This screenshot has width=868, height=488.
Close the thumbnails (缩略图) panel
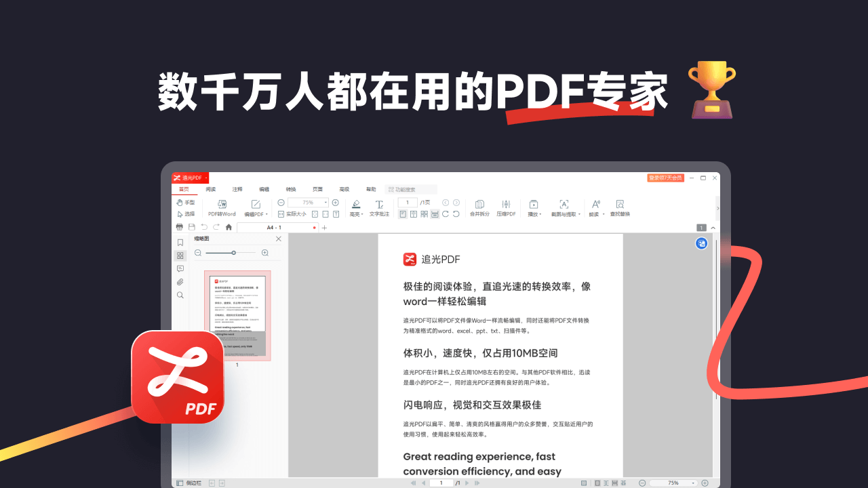point(279,239)
